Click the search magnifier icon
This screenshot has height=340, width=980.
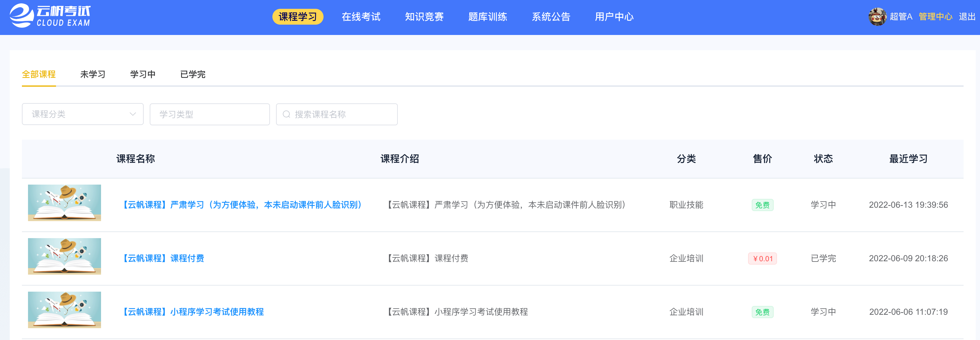[286, 114]
